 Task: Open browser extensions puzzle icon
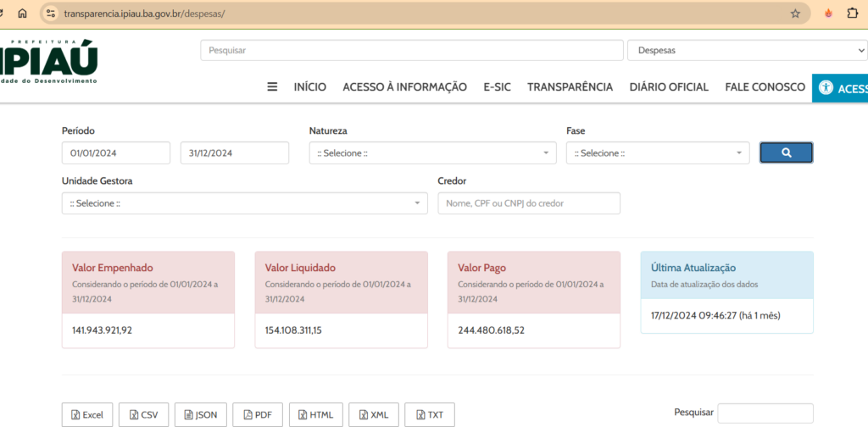853,14
